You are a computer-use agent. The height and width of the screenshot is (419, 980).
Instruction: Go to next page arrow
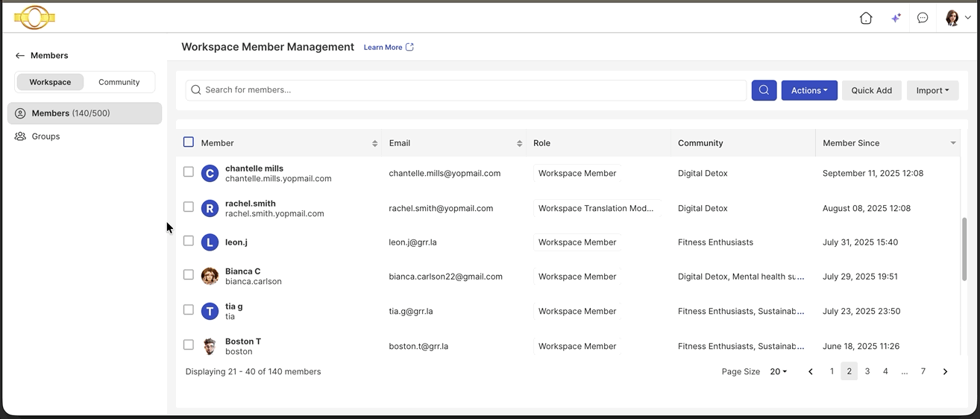click(x=945, y=371)
